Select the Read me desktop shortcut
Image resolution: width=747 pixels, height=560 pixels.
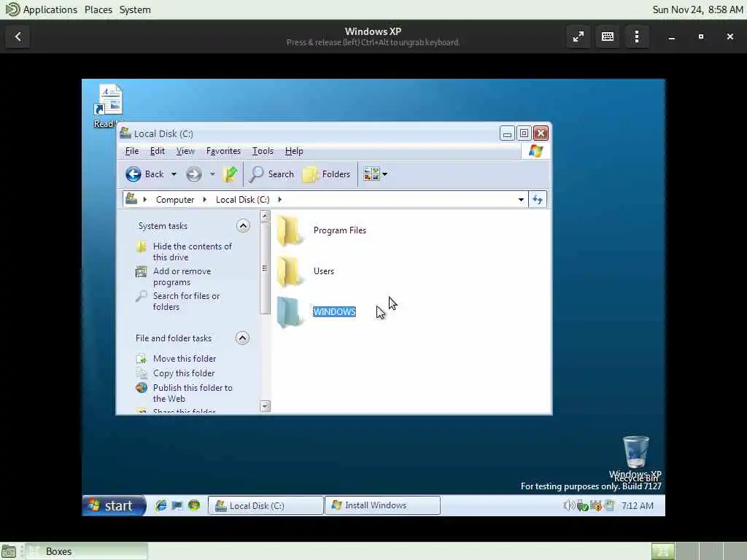[x=108, y=106]
